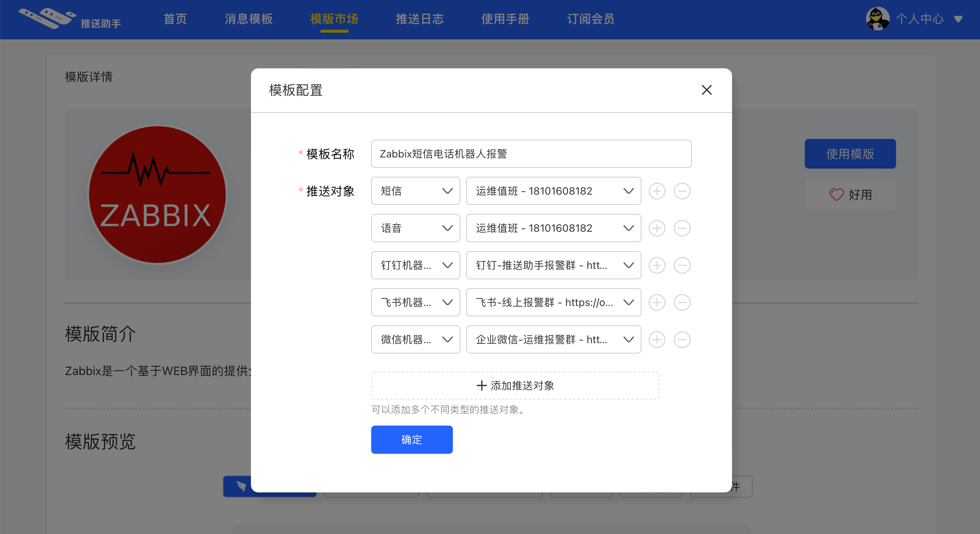Open 企业微信-运维报警群 target dropdown
The width and height of the screenshot is (980, 534).
553,339
